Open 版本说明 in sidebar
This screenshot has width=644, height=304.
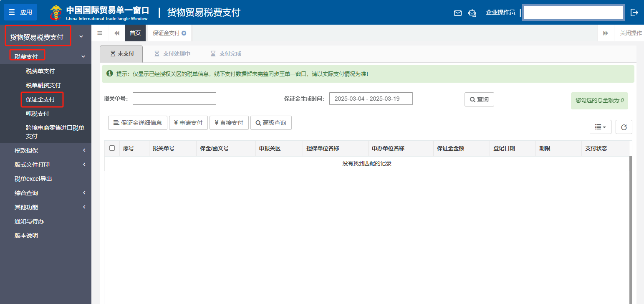click(26, 236)
